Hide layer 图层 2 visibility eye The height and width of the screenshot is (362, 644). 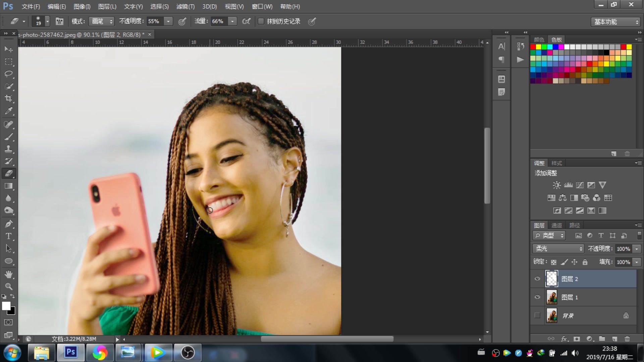point(537,279)
